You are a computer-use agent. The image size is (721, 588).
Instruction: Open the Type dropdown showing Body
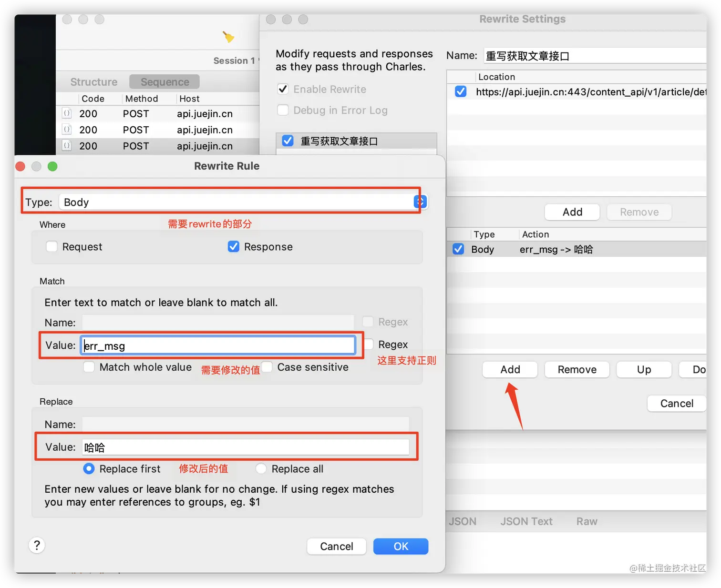tap(243, 202)
